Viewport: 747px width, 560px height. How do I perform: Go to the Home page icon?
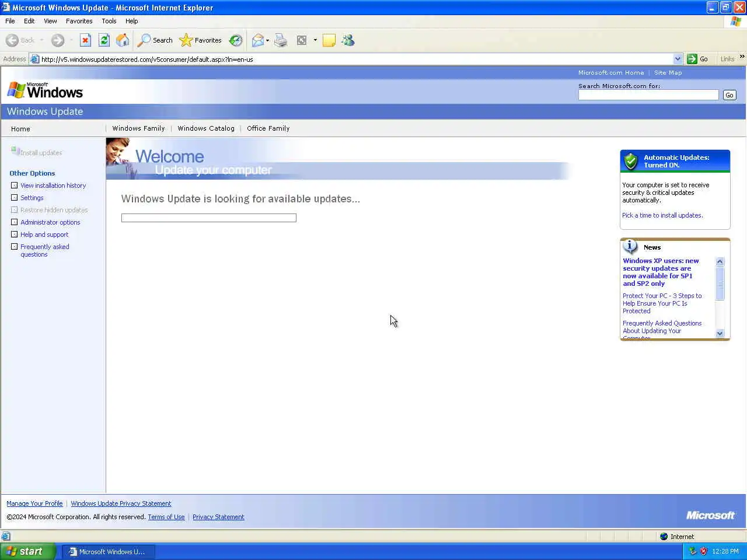coord(123,40)
